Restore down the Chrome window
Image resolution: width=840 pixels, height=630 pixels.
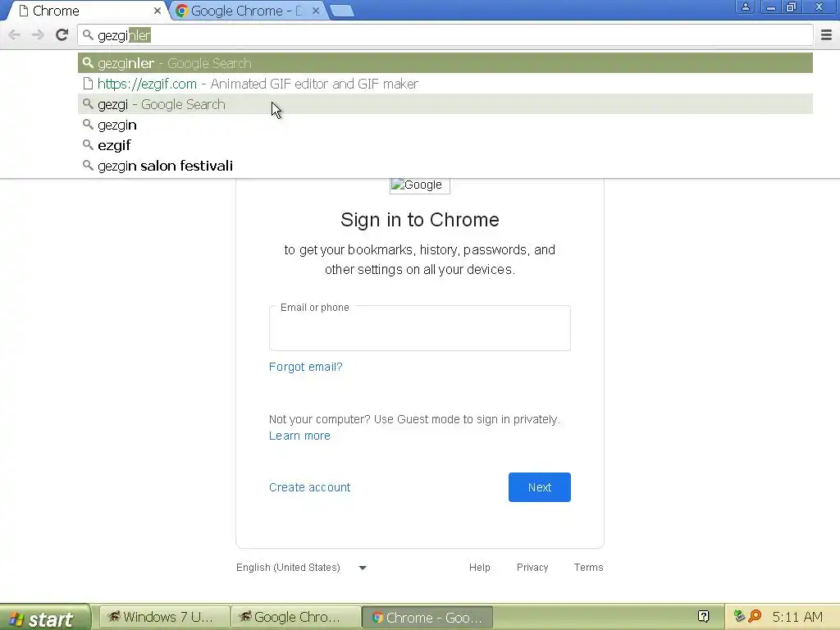(x=792, y=7)
